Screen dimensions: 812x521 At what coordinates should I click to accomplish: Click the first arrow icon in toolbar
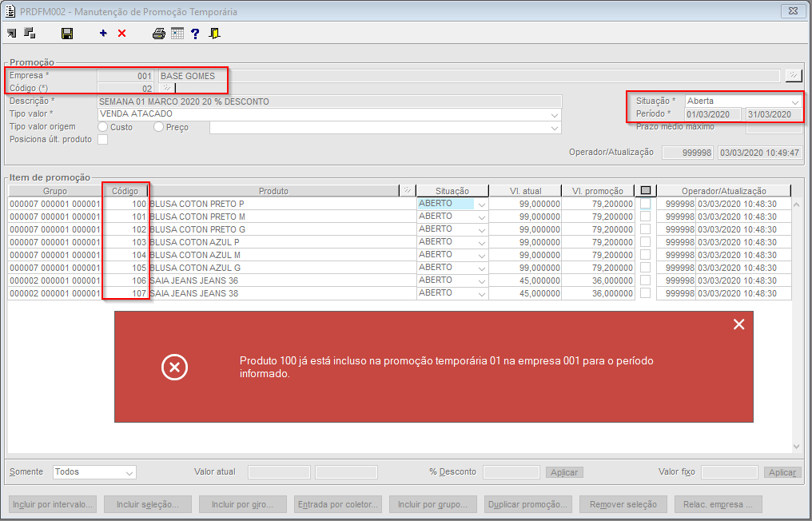(11, 34)
